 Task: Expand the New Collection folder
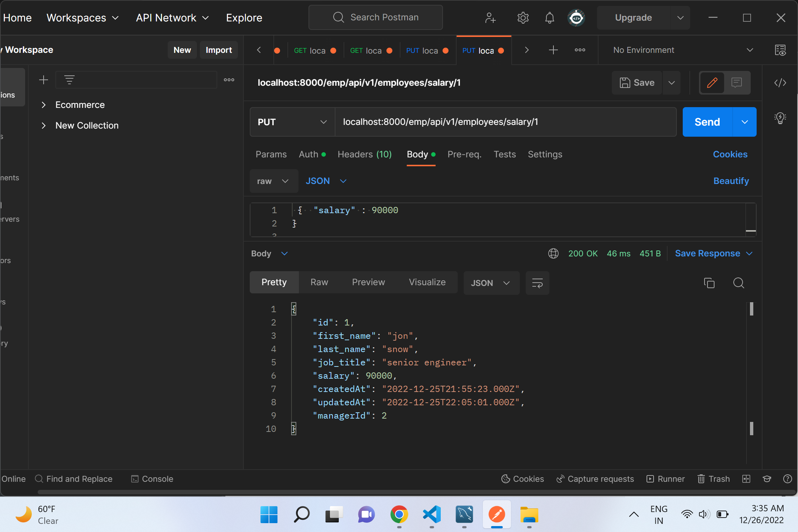click(44, 125)
